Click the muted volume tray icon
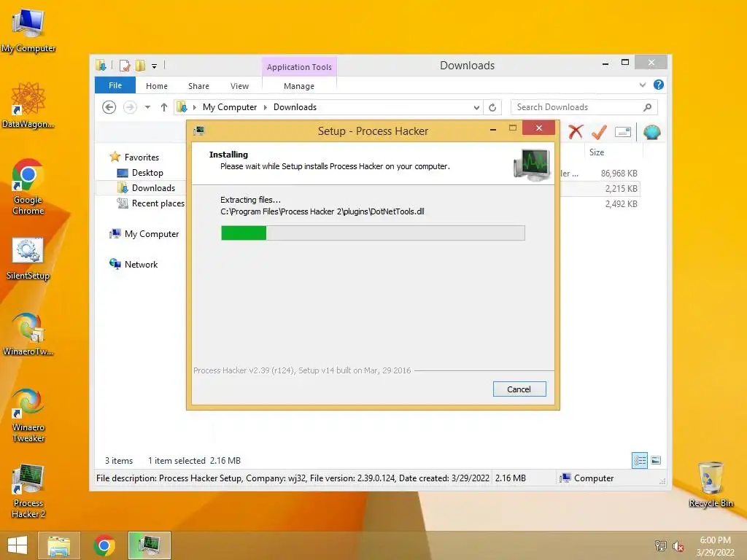This screenshot has height=560, width=747. click(x=678, y=546)
